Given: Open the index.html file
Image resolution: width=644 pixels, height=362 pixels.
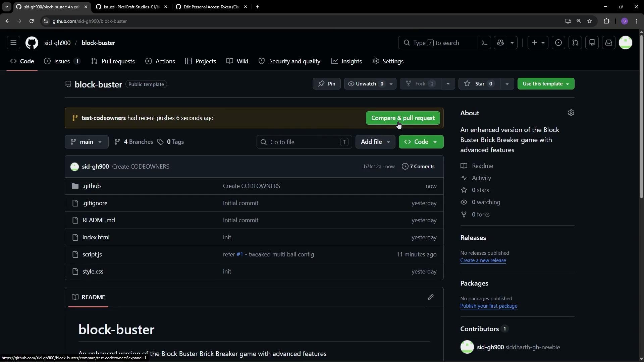Looking at the screenshot, I should (96, 237).
